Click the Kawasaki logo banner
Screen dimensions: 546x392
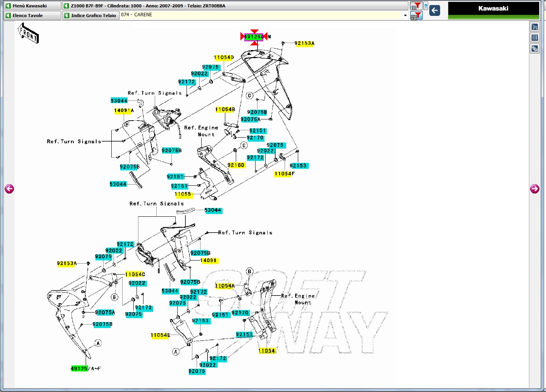(494, 10)
